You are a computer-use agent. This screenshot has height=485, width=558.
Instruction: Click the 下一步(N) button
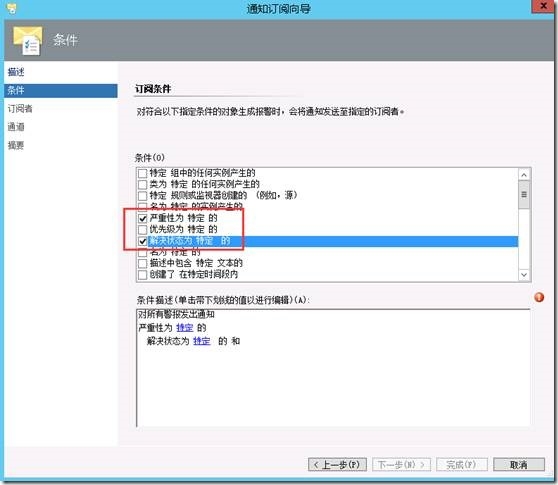pyautogui.click(x=401, y=464)
